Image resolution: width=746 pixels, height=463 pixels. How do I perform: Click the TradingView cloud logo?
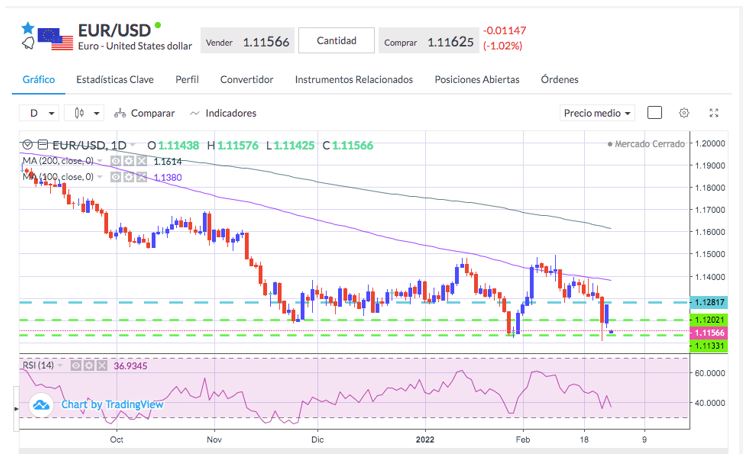(x=41, y=405)
